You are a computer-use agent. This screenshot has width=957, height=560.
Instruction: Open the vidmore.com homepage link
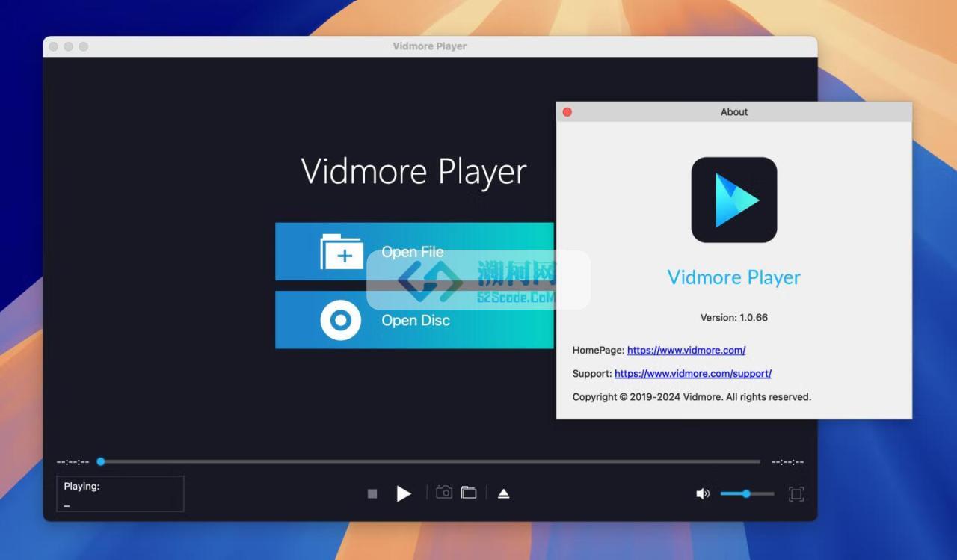pyautogui.click(x=686, y=350)
